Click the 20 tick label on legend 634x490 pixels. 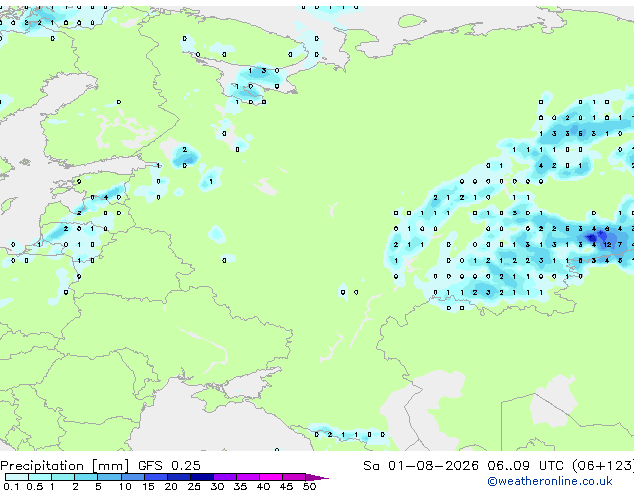[171, 486]
